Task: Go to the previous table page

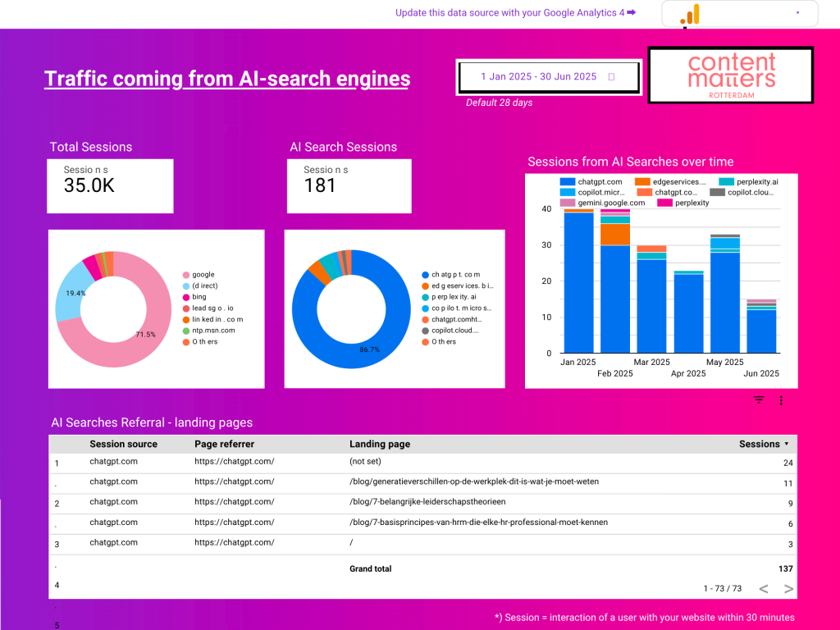Action: coord(764,589)
